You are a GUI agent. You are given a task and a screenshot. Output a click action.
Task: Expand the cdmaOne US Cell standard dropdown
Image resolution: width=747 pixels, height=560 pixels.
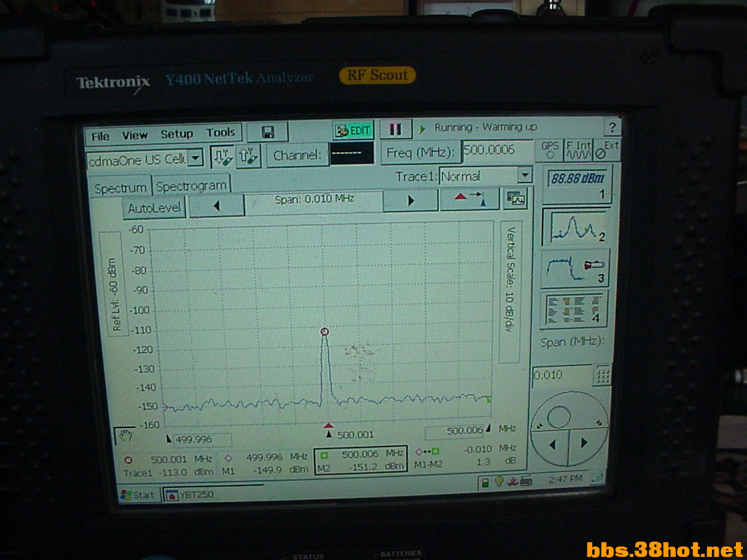pos(195,158)
